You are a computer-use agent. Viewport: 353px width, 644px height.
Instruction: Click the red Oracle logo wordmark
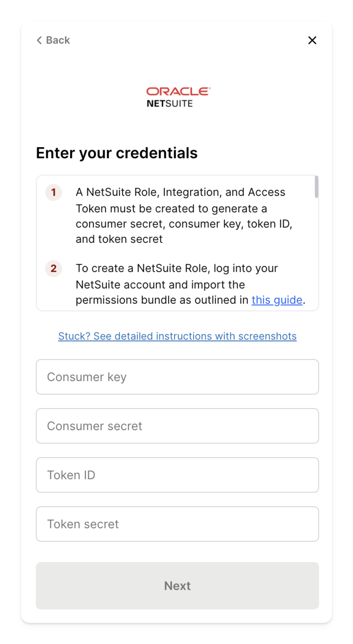click(x=178, y=91)
